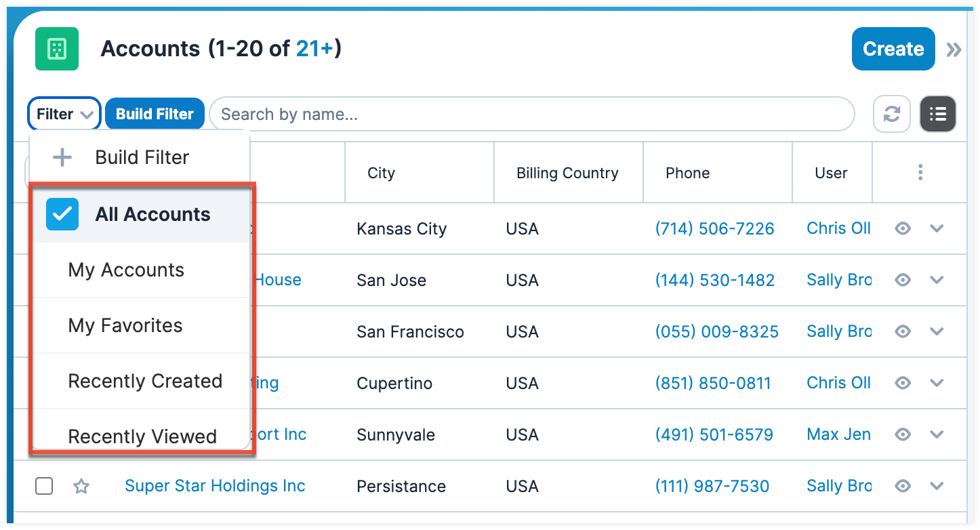Preview the San Jose account row
This screenshot has width=980, height=530.
903,280
